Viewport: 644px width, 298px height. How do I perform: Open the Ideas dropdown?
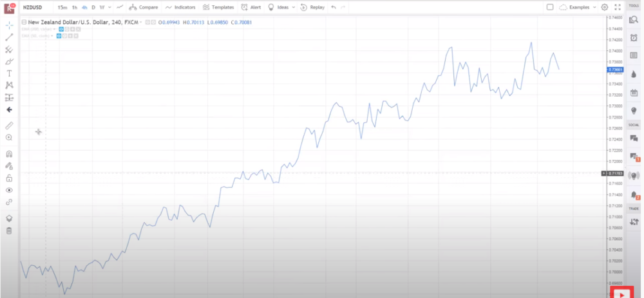click(x=281, y=7)
